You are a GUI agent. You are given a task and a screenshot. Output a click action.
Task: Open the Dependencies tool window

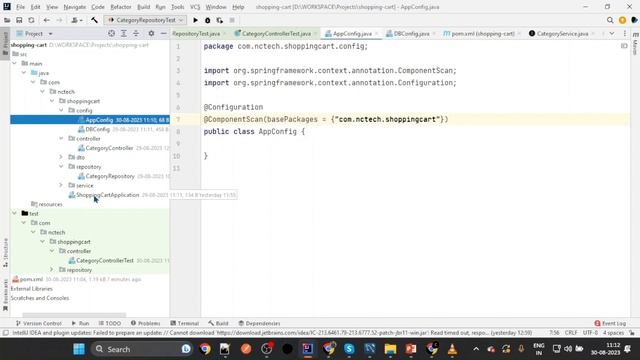point(260,323)
